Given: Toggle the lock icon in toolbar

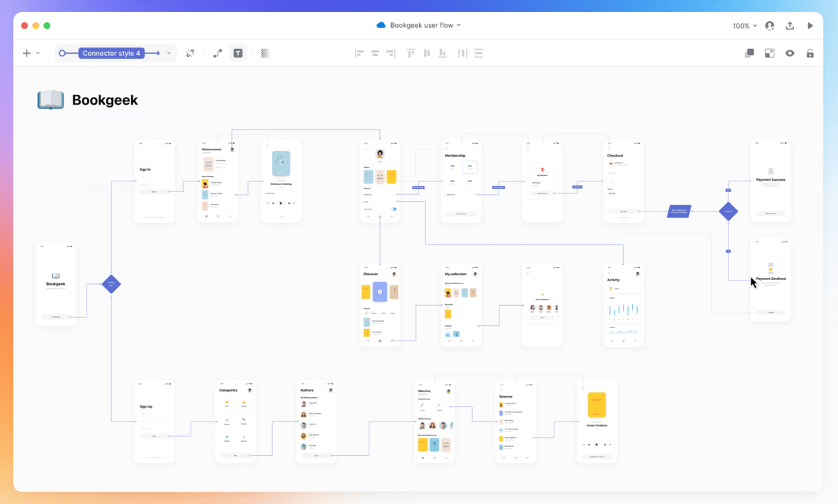Looking at the screenshot, I should (x=810, y=53).
